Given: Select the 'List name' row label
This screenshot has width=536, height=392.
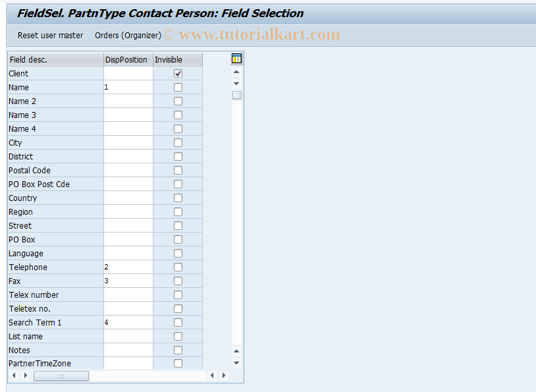Looking at the screenshot, I should (x=26, y=337).
